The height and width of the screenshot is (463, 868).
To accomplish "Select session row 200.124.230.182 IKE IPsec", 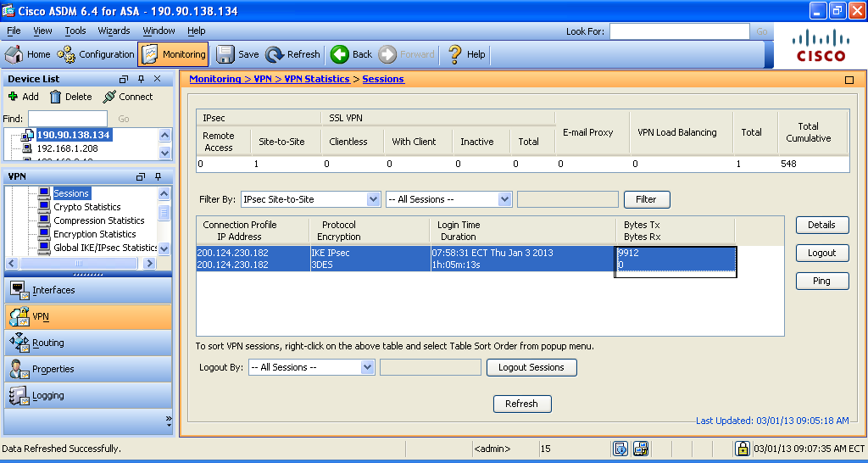I will 467,259.
